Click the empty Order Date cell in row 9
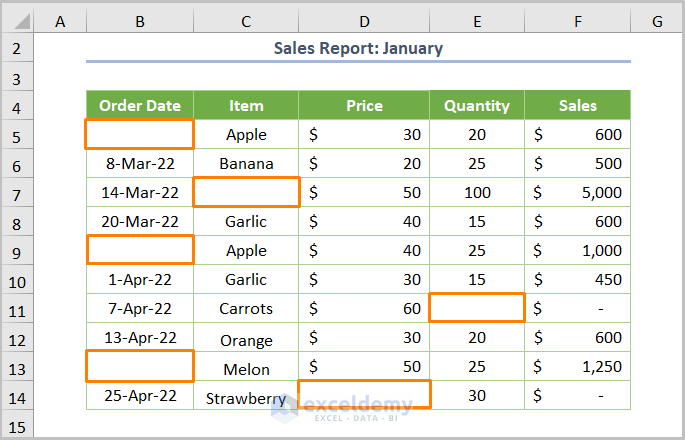This screenshot has width=685, height=440. point(139,250)
